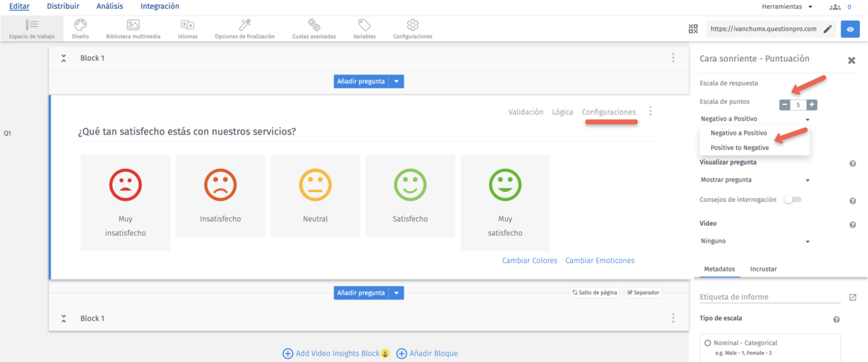Click the bottom Añadir pregunta button
This screenshot has width=868, height=362.
point(361,292)
